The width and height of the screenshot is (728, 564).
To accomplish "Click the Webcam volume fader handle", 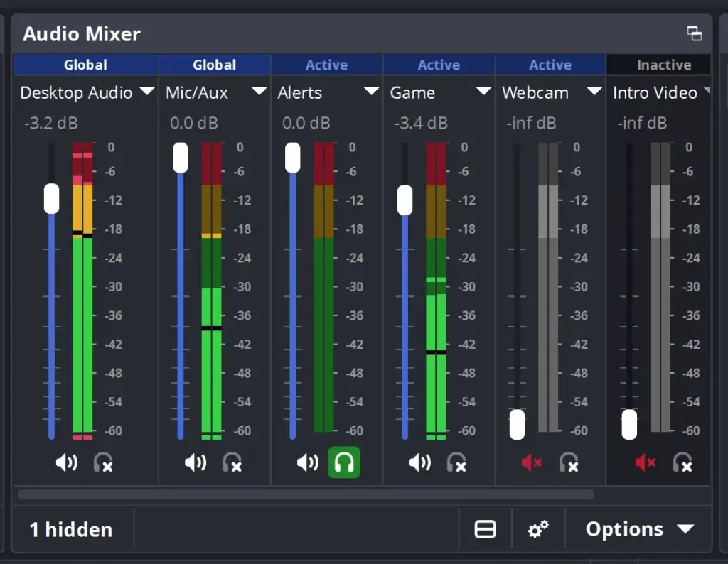I will (x=518, y=424).
